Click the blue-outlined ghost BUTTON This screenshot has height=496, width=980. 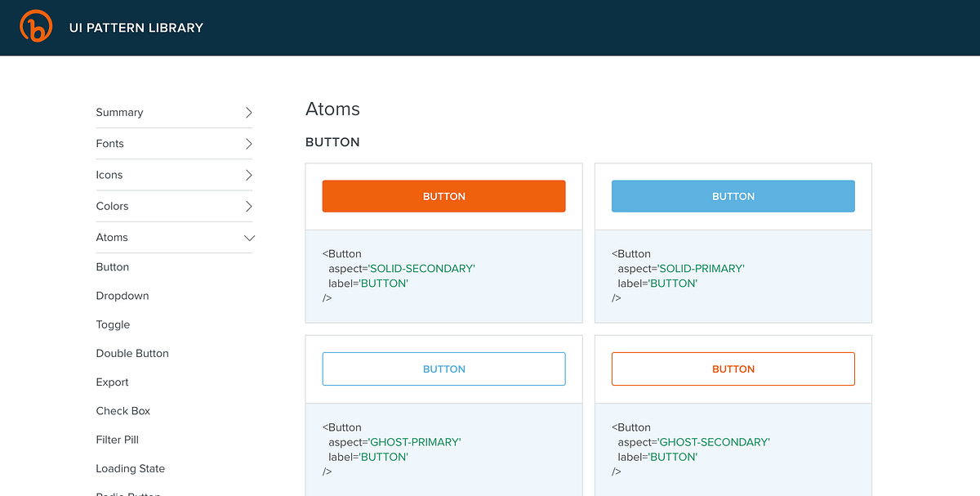coord(443,369)
